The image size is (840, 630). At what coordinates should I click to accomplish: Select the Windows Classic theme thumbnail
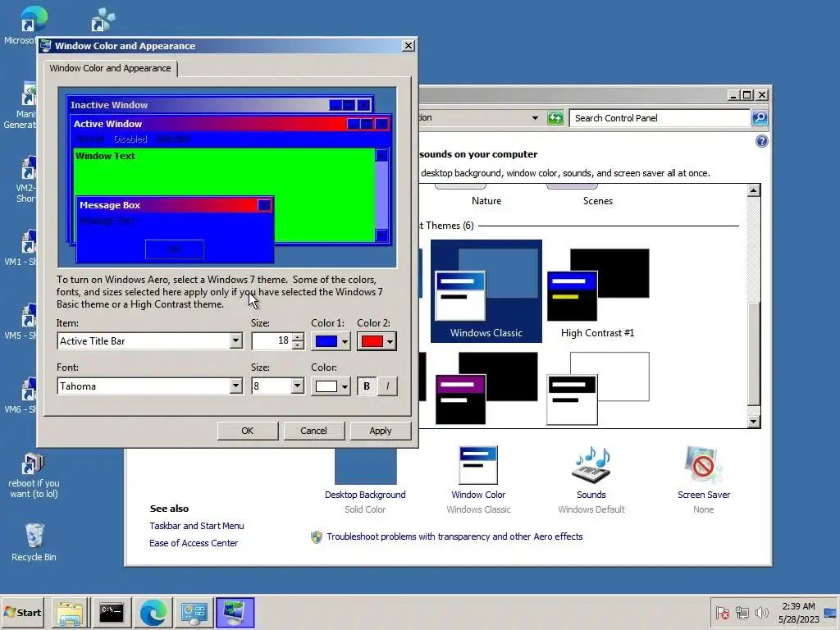point(486,291)
